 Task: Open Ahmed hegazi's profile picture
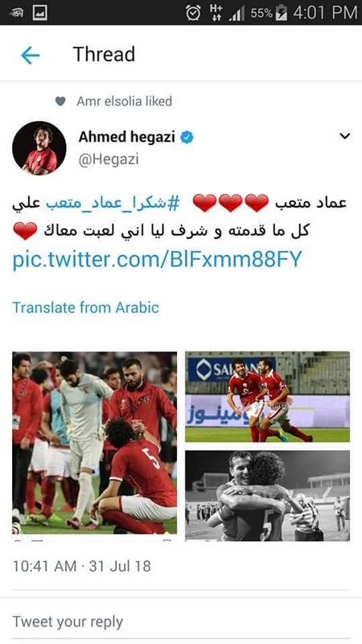[x=39, y=148]
